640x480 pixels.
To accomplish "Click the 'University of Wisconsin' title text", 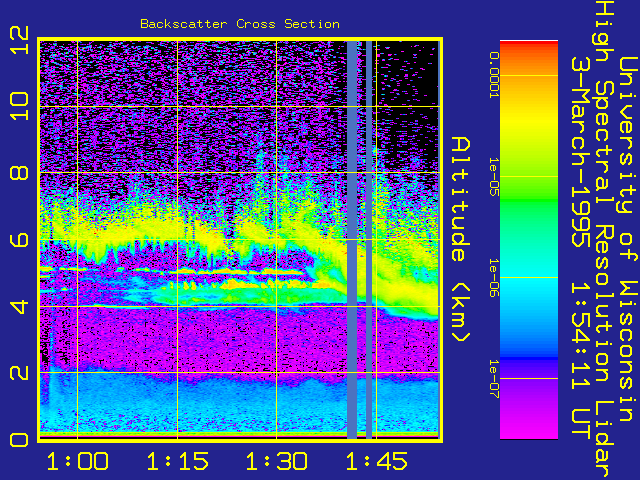I will click(628, 240).
